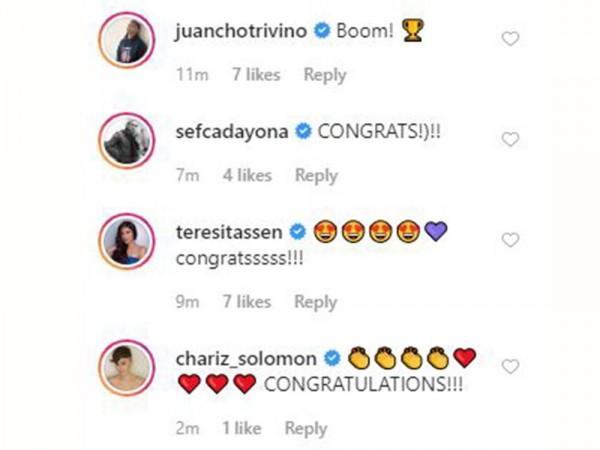This screenshot has width=600, height=450.
Task: Reply to sefcadayona's CONGRATS comment
Action: click(316, 175)
